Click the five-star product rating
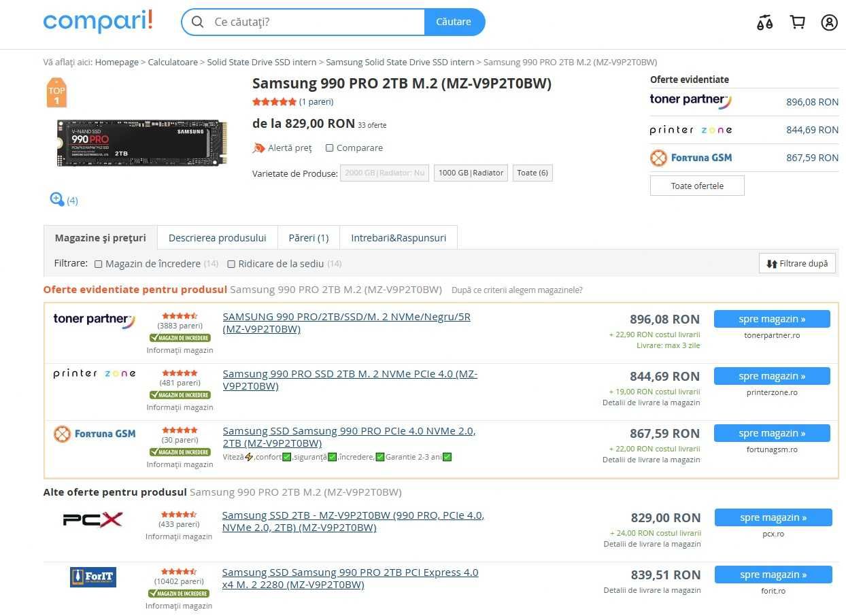The height and width of the screenshot is (616, 846). pyautogui.click(x=274, y=102)
